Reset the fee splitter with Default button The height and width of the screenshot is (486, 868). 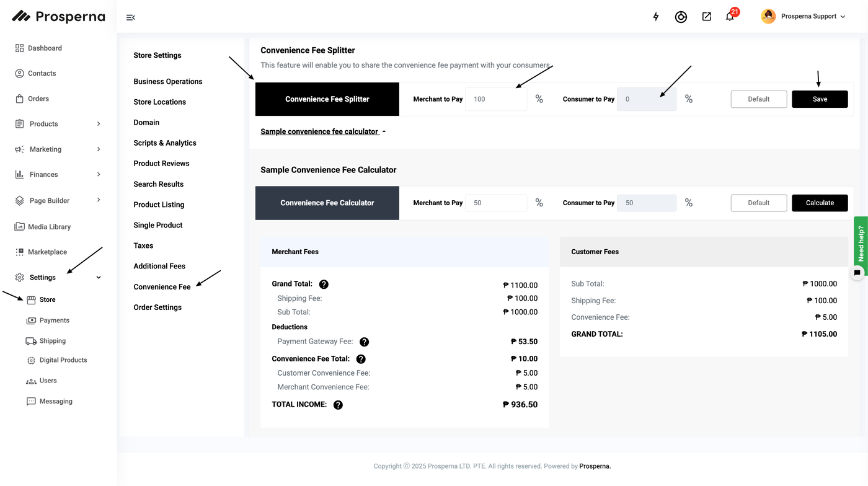click(758, 99)
